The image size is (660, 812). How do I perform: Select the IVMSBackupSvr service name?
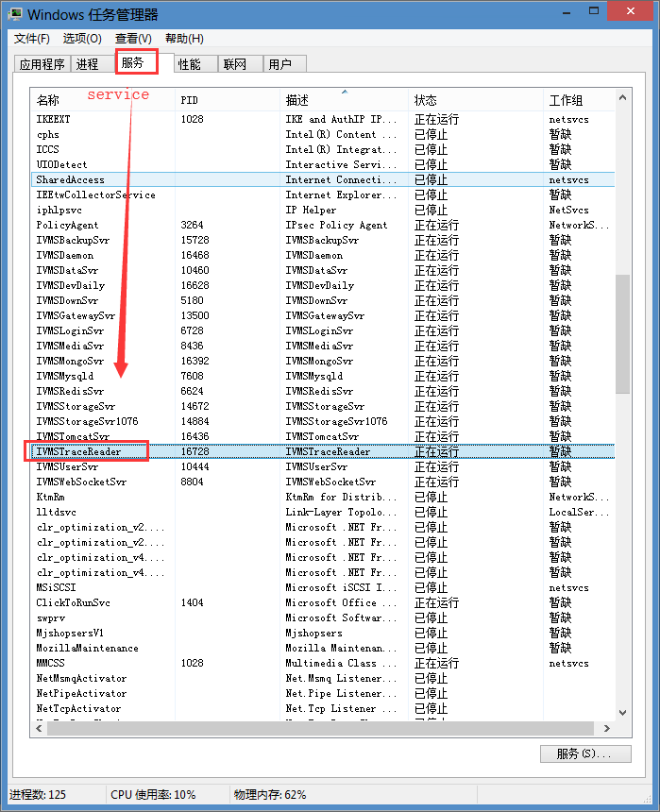coord(73,240)
